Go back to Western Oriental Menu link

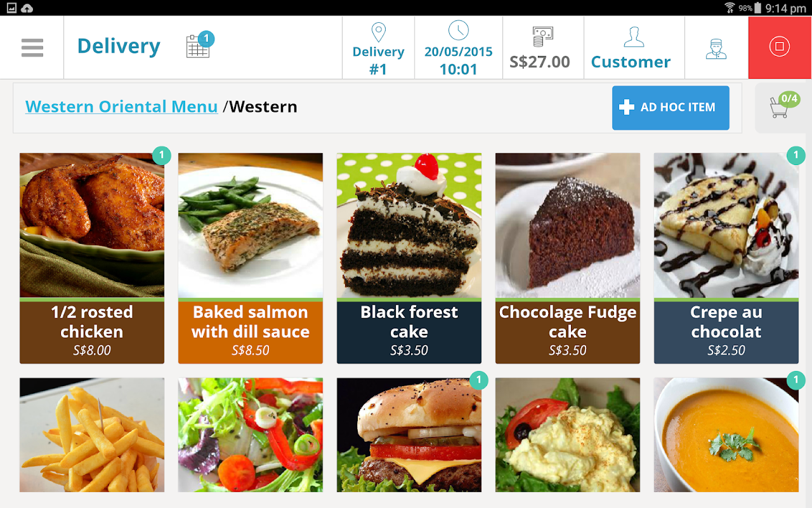[122, 107]
